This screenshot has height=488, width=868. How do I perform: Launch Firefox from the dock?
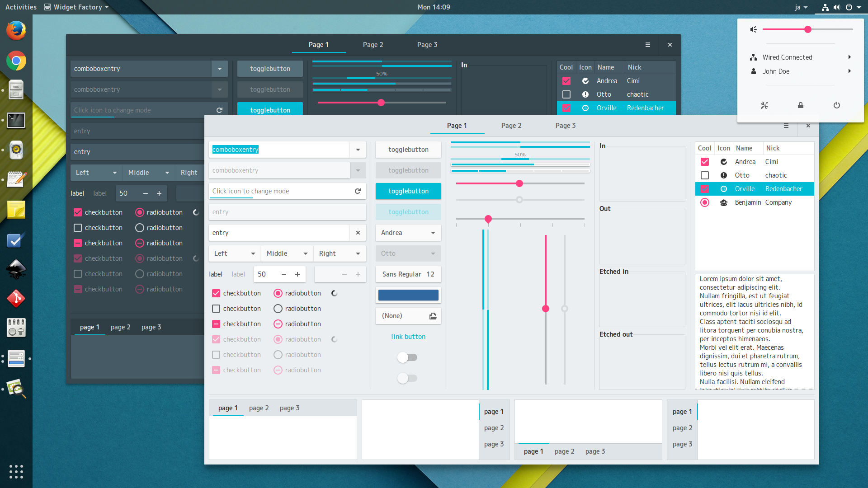(x=16, y=31)
